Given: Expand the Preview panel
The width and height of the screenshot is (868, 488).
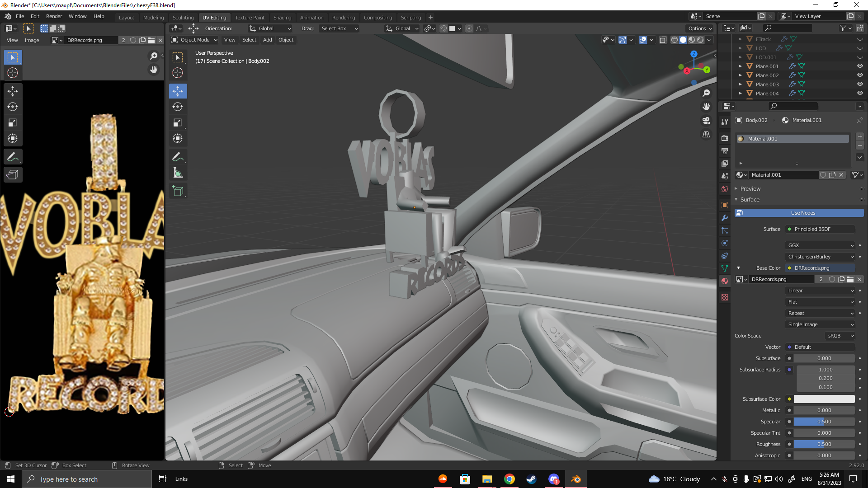Looking at the screenshot, I should click(750, 188).
